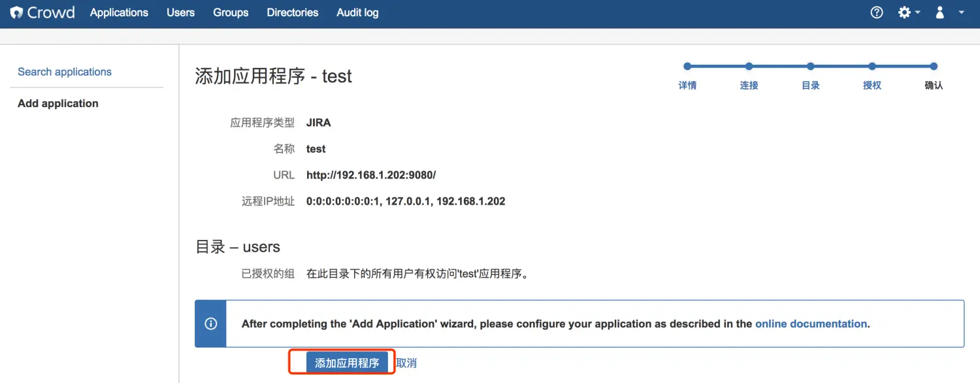The height and width of the screenshot is (383, 980).
Task: Click the 添加应用程序 button
Action: pos(347,363)
